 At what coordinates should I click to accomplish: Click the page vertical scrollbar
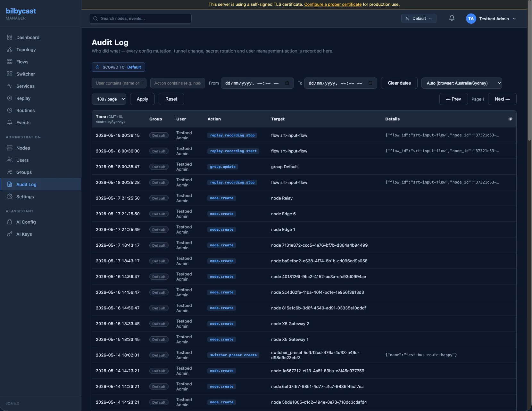coord(529,70)
